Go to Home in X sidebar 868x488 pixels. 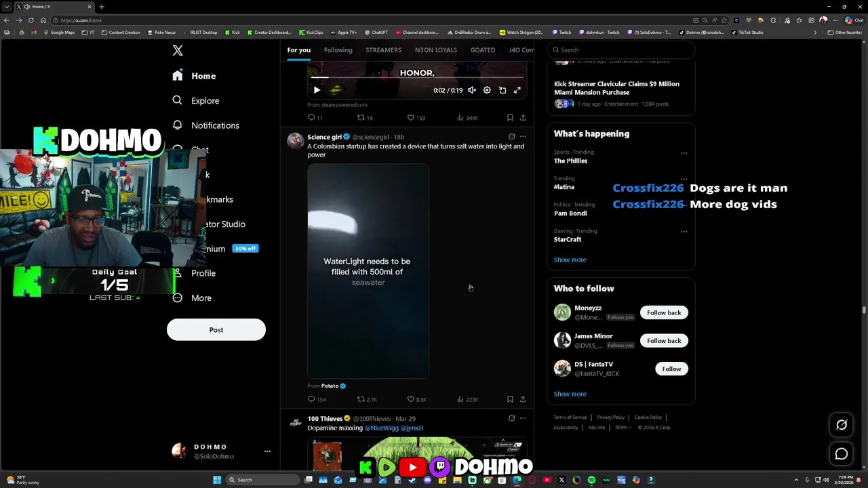pos(195,76)
